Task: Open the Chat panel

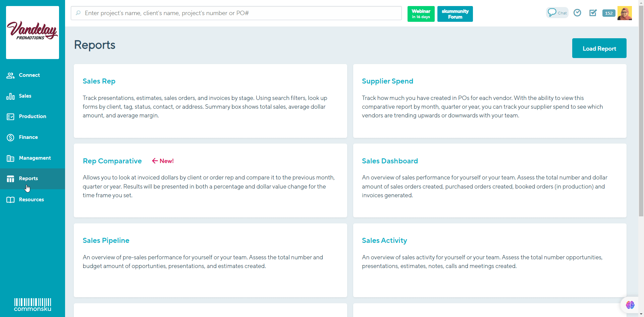Action: (557, 13)
